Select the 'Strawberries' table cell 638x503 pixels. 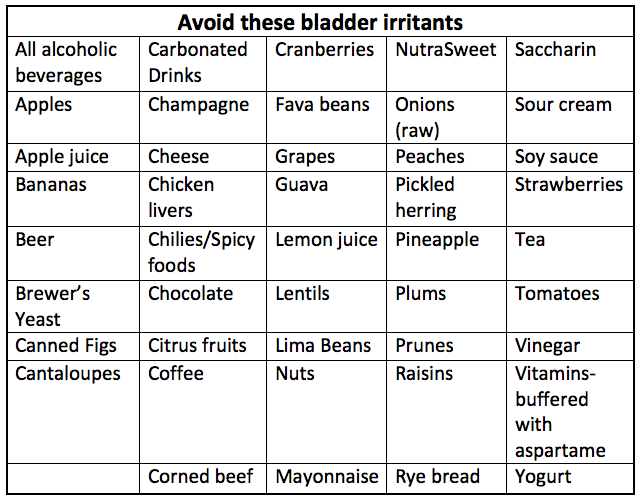[568, 185]
